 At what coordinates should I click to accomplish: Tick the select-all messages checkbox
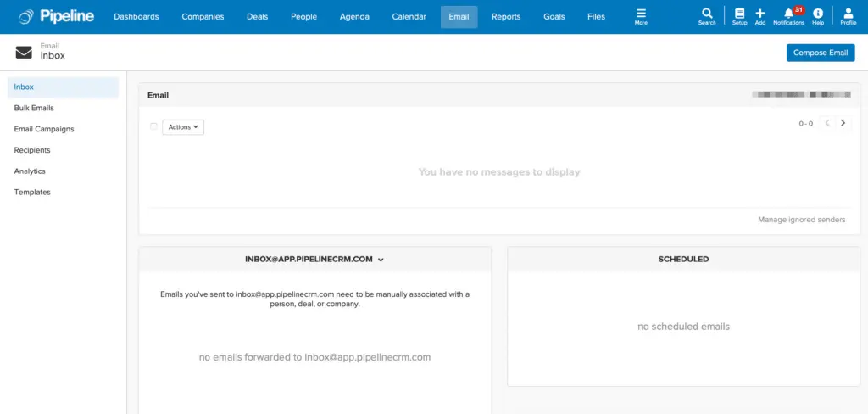tap(153, 127)
